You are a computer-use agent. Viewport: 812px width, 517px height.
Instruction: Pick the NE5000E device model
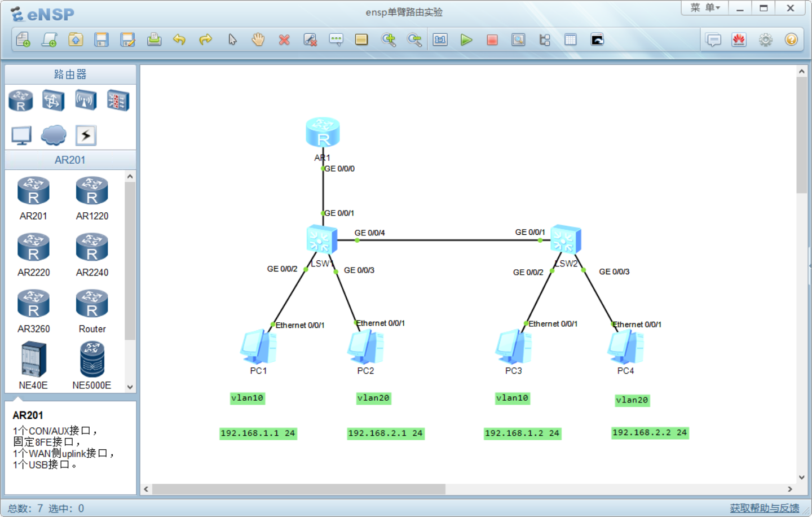tap(92, 366)
